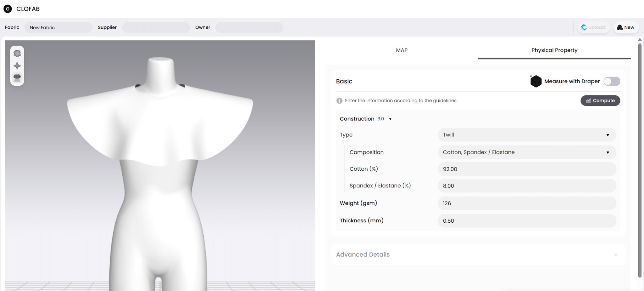Select the garment on avatar view icon
Screen dimensions: 644x291
pyautogui.click(x=17, y=77)
